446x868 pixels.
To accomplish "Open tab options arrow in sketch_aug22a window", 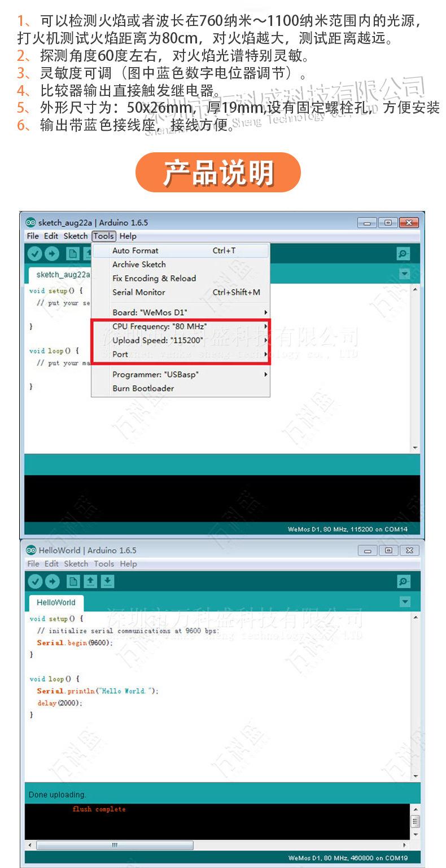I will pos(404,274).
